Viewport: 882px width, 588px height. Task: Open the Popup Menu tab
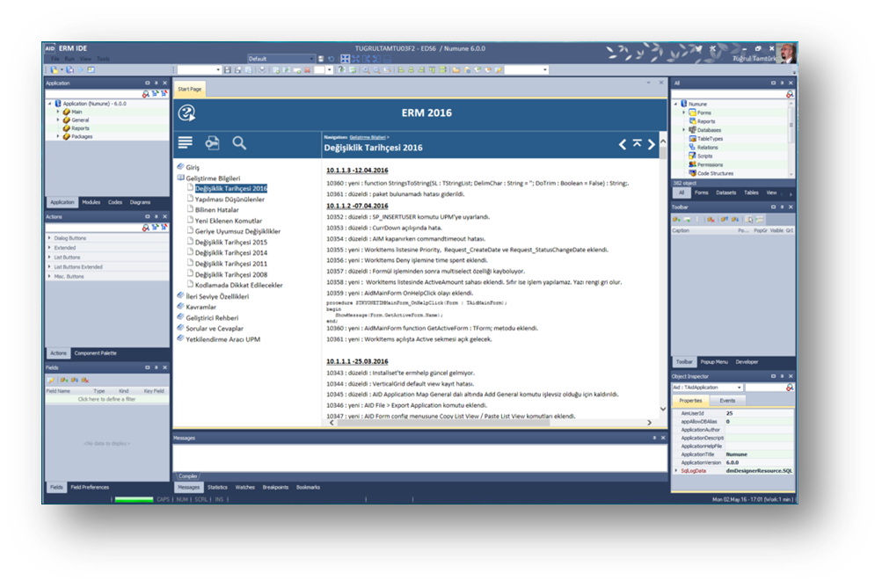[x=714, y=361]
